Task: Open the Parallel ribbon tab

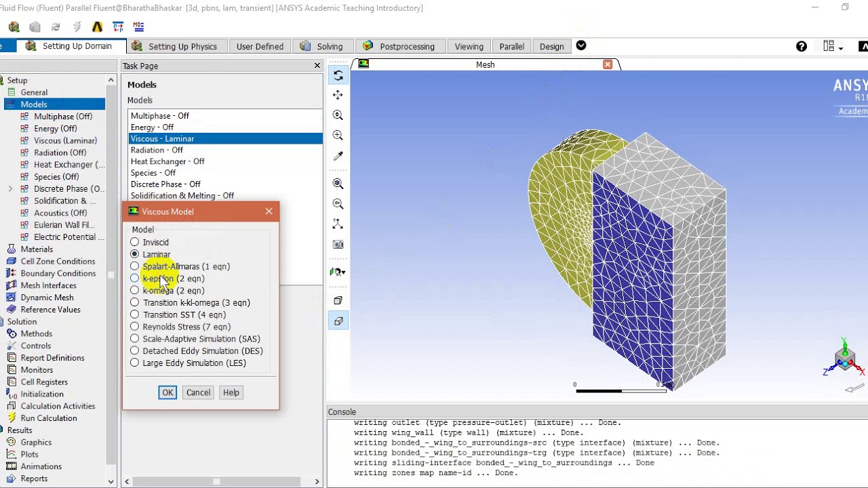Action: (x=512, y=46)
